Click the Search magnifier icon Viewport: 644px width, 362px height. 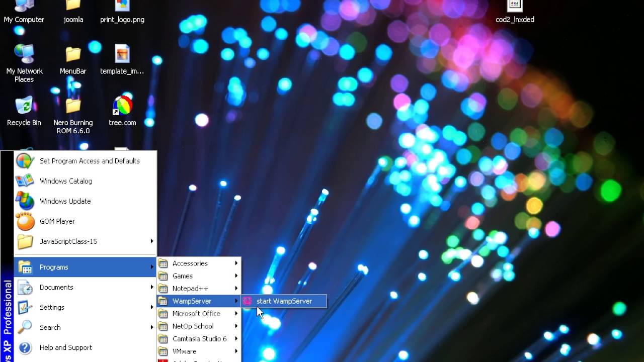click(x=25, y=327)
